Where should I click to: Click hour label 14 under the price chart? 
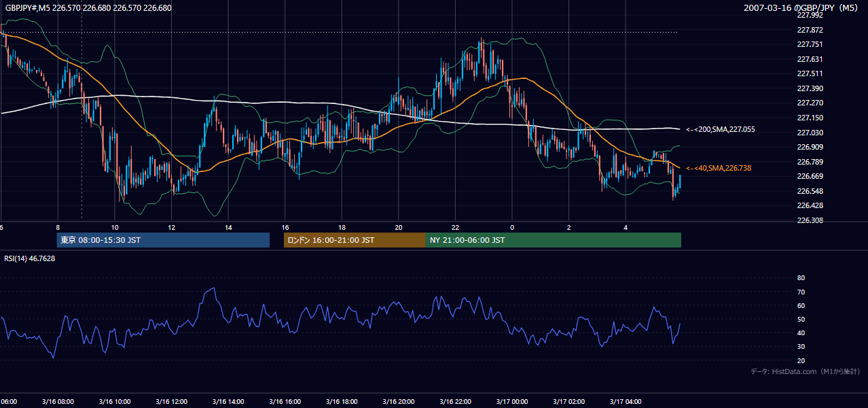point(228,228)
